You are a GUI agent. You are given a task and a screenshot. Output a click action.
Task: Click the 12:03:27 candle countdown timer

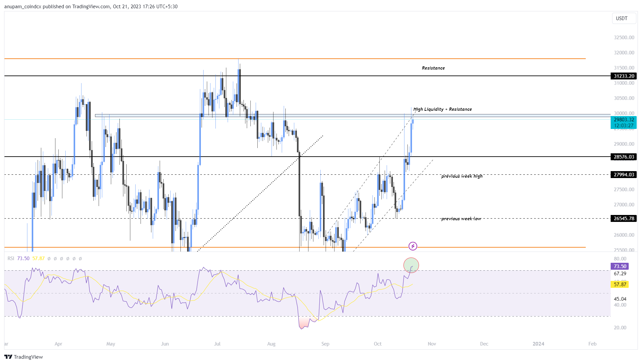coord(624,126)
